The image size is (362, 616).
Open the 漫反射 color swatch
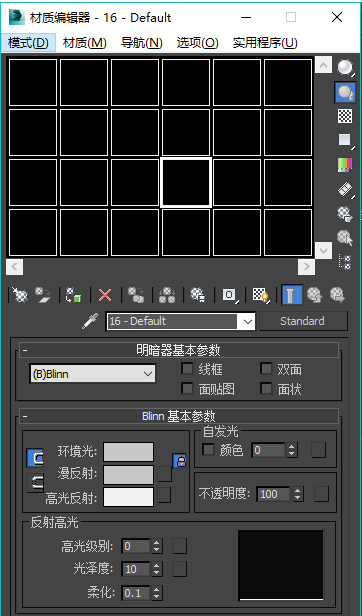(x=129, y=475)
